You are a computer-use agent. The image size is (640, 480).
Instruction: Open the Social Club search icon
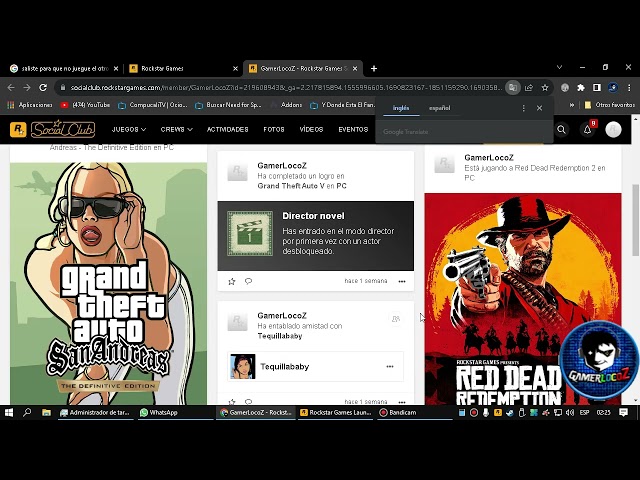(562, 129)
